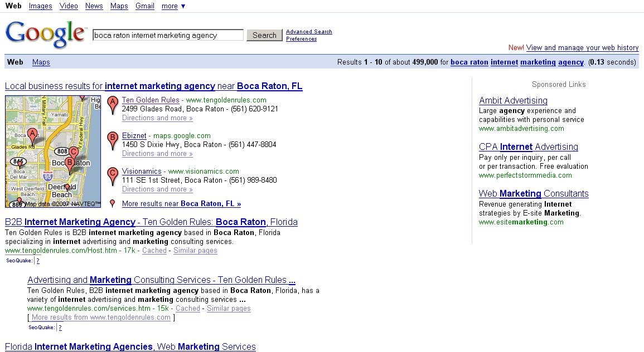
Task: Open the 'more' dropdown in top navigation
Action: coord(173,6)
